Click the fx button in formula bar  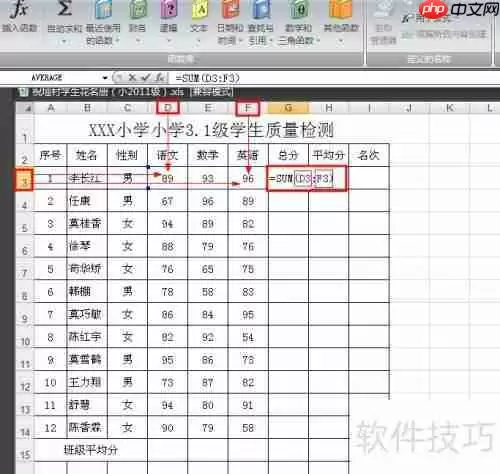tap(160, 78)
